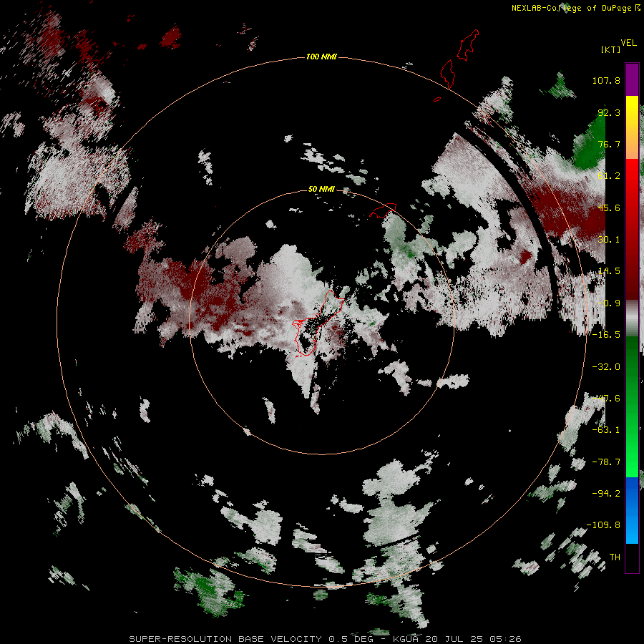Select the 45.6 legend value

coord(609,208)
